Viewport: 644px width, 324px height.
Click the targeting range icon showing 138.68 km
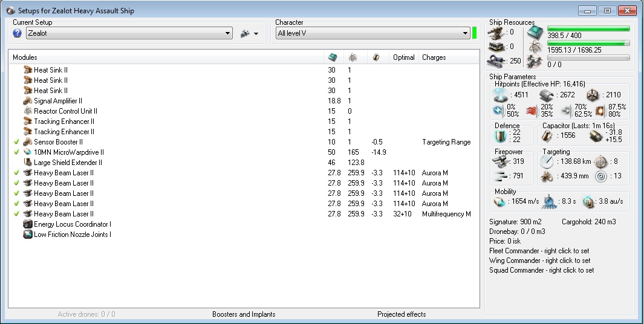(x=547, y=162)
